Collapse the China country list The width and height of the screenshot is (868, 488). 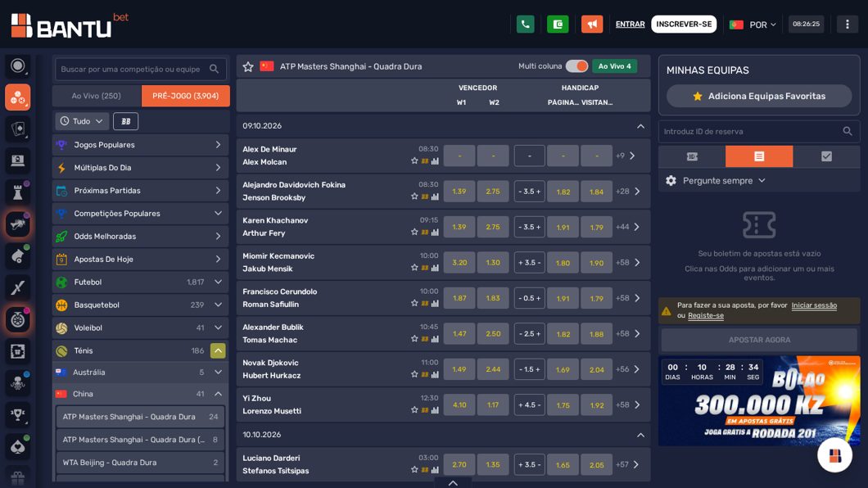click(218, 394)
